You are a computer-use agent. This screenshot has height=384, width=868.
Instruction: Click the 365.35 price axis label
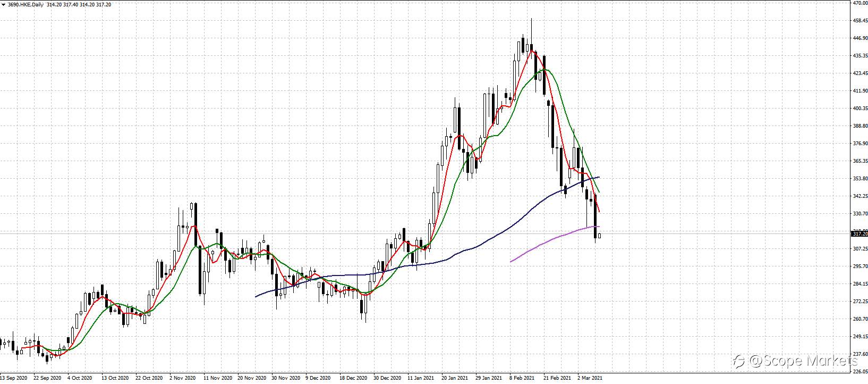[x=860, y=161]
